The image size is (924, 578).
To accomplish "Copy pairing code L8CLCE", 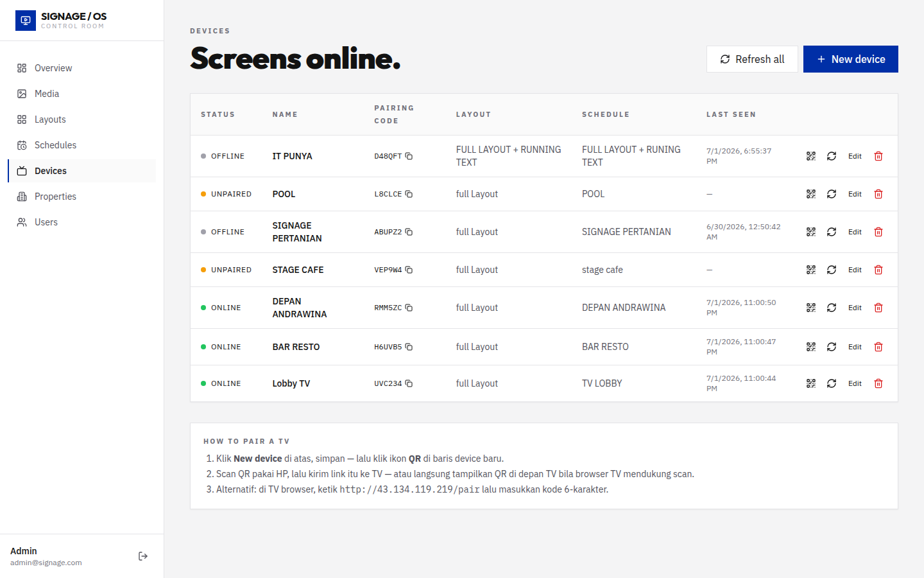I will 409,194.
